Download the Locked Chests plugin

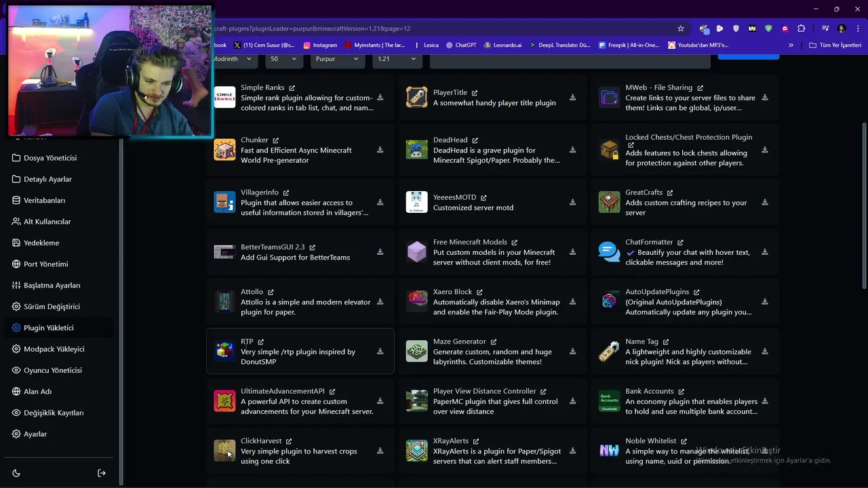coord(764,150)
